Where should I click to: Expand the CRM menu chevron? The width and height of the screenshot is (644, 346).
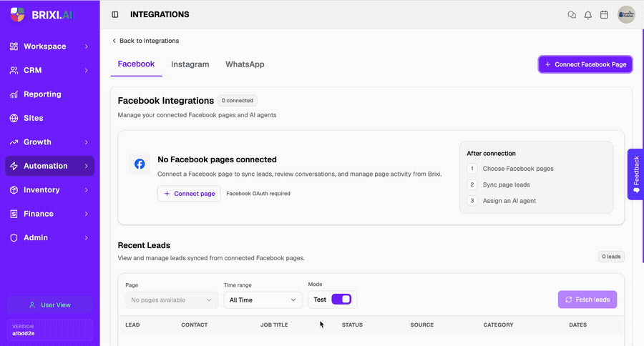[x=87, y=70]
